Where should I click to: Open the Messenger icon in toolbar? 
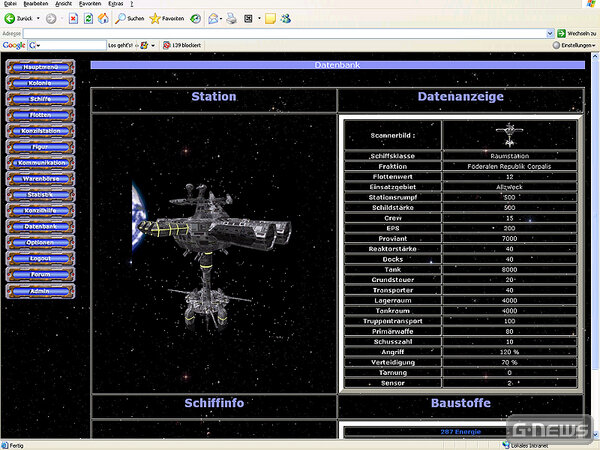coord(286,18)
